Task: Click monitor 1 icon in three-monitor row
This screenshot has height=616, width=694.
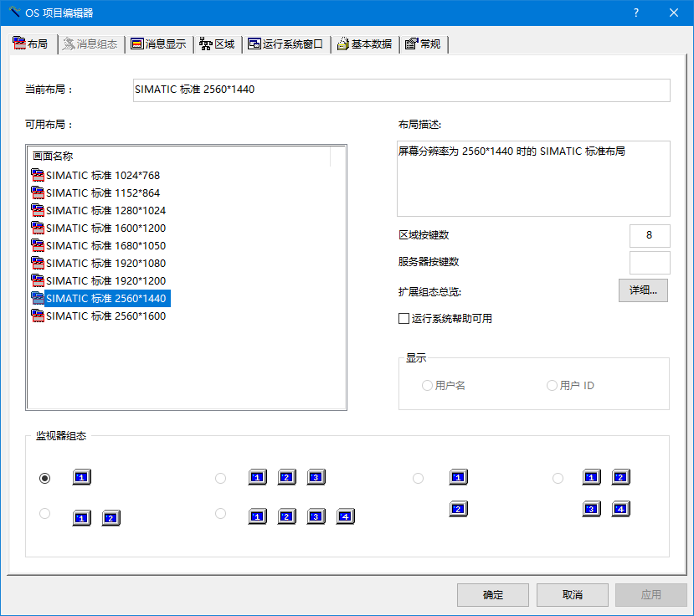Action: [257, 477]
